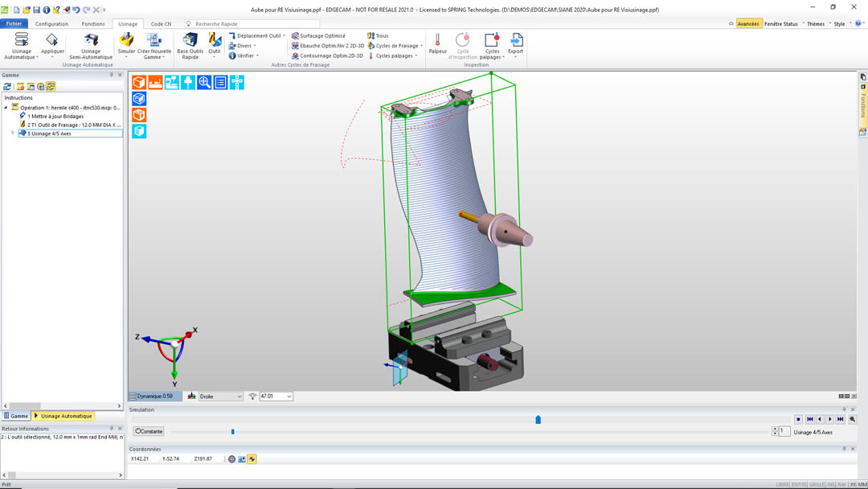
Task: Toggle the Constante simulation speed button
Action: [x=149, y=431]
